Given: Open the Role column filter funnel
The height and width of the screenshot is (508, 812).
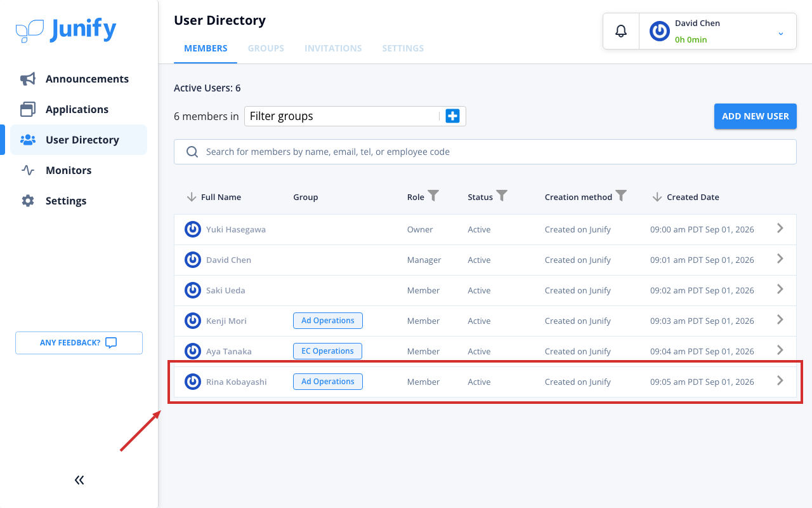Looking at the screenshot, I should [433, 196].
